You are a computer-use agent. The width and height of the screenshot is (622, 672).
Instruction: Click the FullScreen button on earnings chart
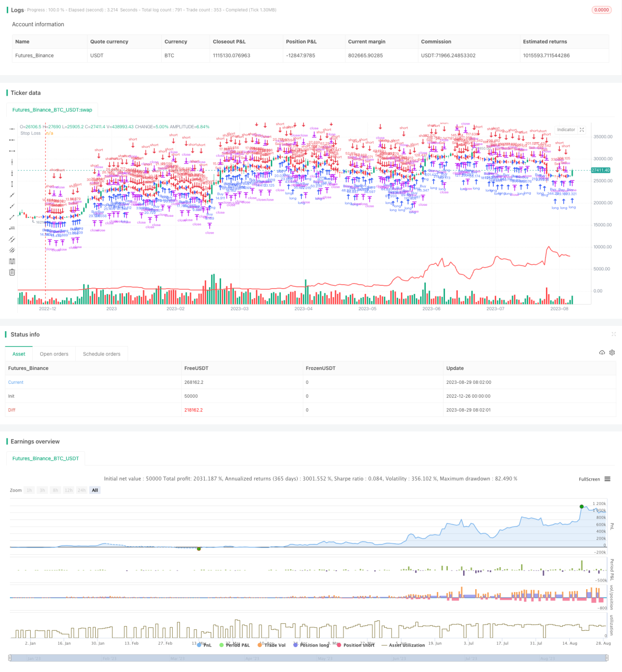[x=589, y=479]
